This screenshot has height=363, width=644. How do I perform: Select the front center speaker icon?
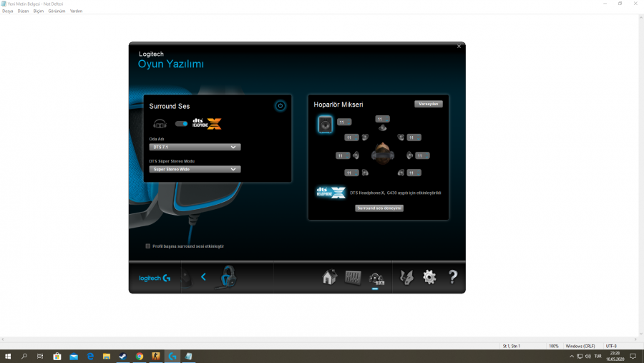382,128
